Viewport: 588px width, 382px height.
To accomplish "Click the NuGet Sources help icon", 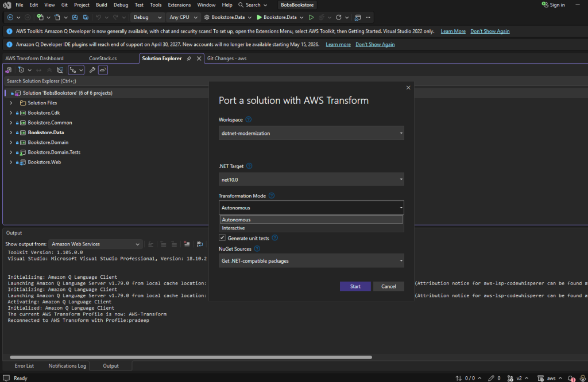I will 257,249.
